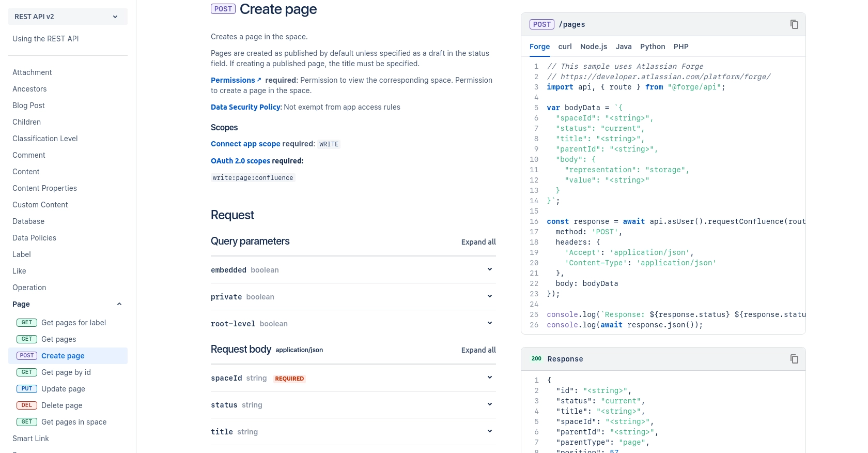Click the write:page:confluence scope text

tap(253, 178)
